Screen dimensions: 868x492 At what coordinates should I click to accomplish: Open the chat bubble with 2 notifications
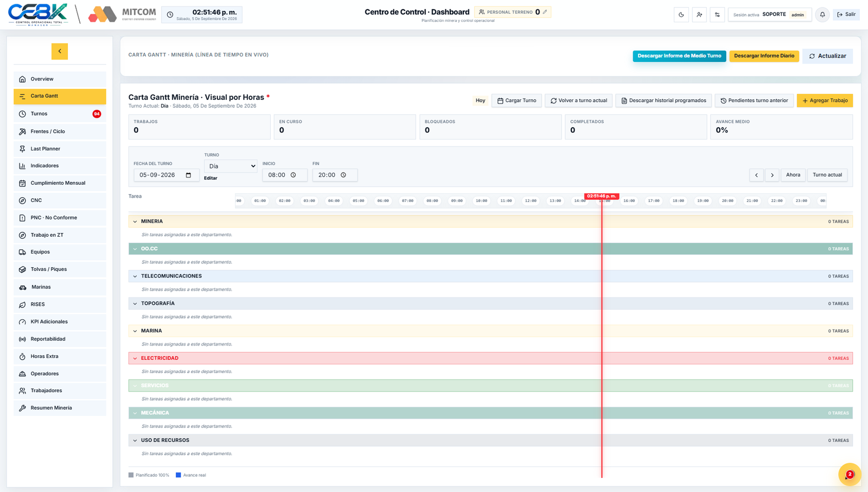(850, 475)
